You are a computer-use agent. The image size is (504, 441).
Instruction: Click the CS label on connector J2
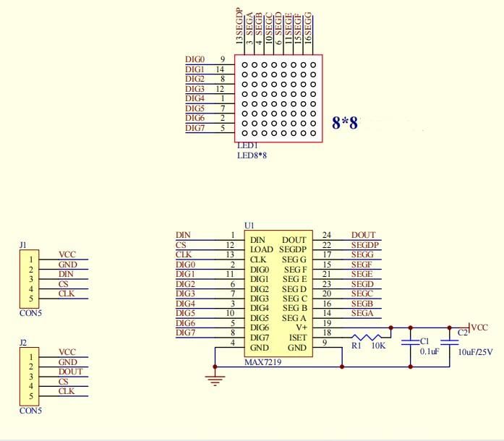(x=64, y=382)
